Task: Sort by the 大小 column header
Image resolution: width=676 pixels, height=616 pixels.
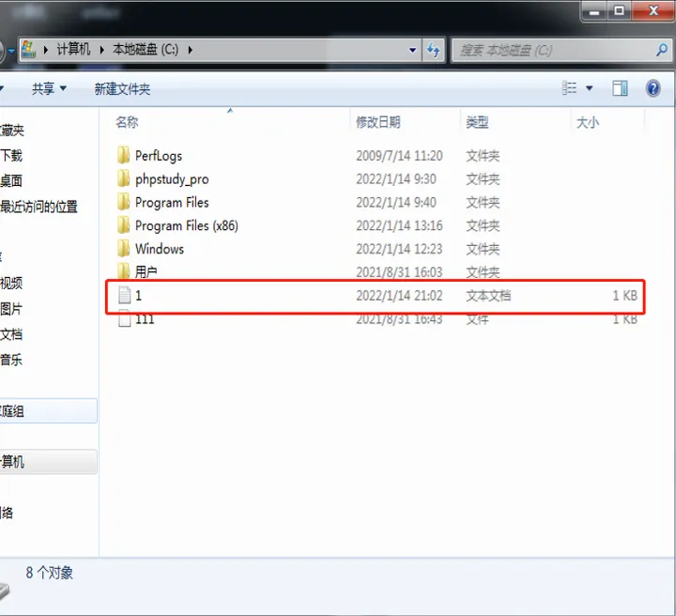Action: [588, 122]
